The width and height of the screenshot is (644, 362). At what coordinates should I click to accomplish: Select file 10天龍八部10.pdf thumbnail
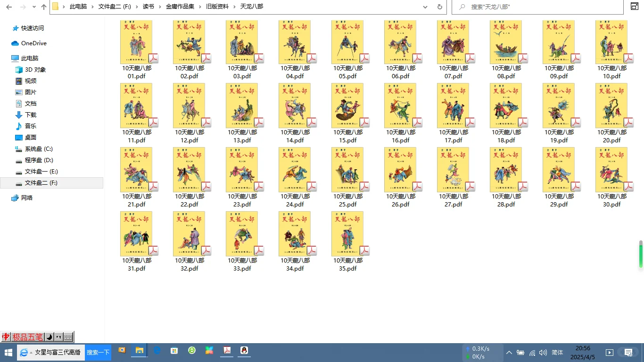[611, 42]
